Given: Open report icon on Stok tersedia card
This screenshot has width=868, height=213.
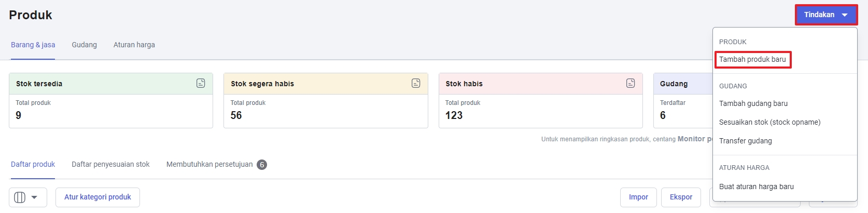Looking at the screenshot, I should tap(201, 83).
